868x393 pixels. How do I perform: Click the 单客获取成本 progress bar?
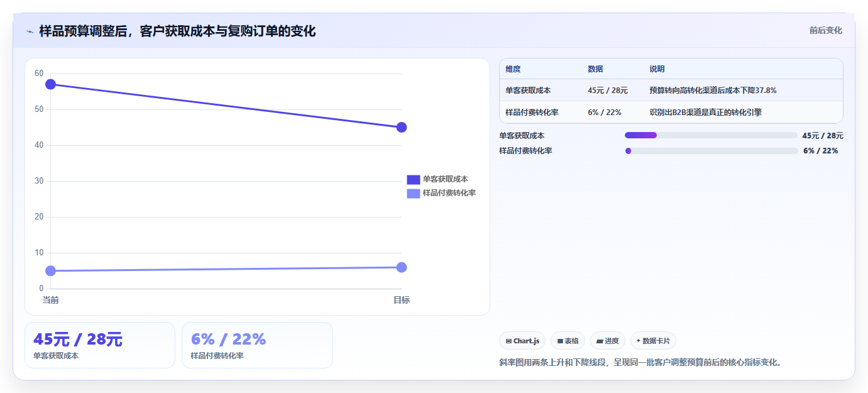(x=711, y=135)
